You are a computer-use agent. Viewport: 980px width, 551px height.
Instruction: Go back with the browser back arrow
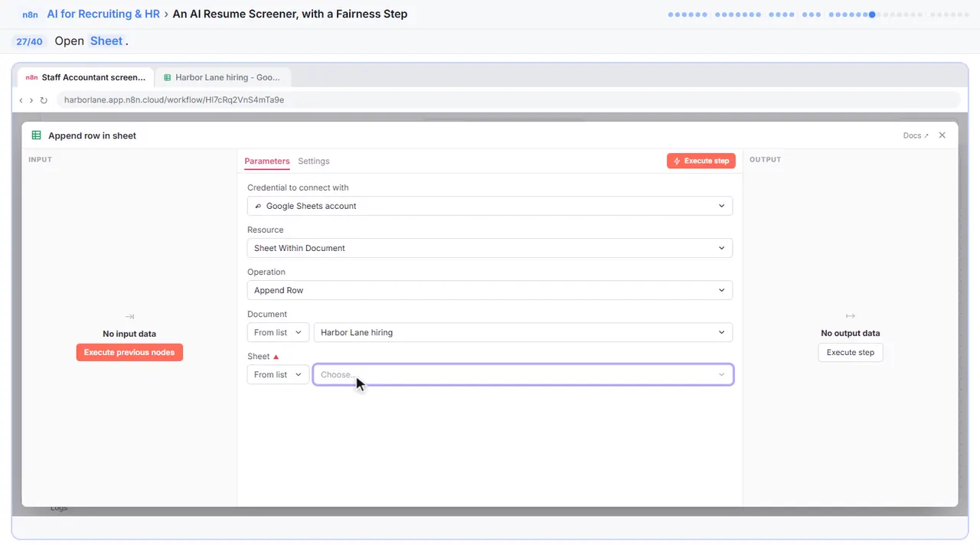click(21, 100)
